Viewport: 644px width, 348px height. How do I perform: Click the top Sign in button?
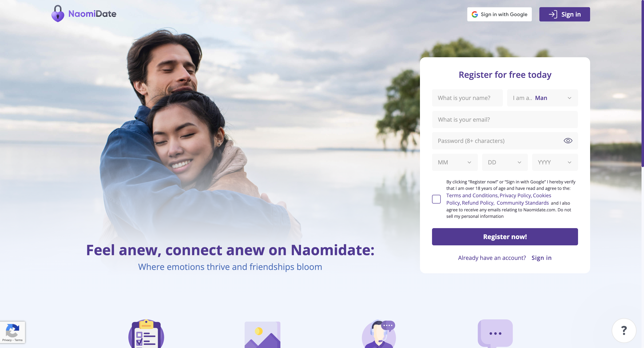(564, 15)
